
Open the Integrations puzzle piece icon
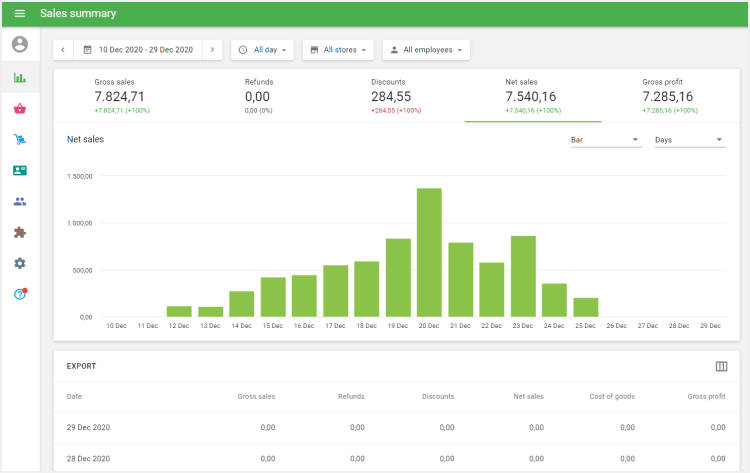coord(20,233)
